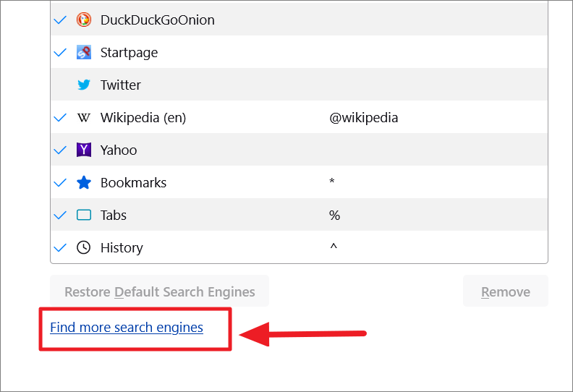Screen dimensions: 573x392
Task: Click the DuckDuckGoOnion search engine icon
Action: click(x=84, y=20)
